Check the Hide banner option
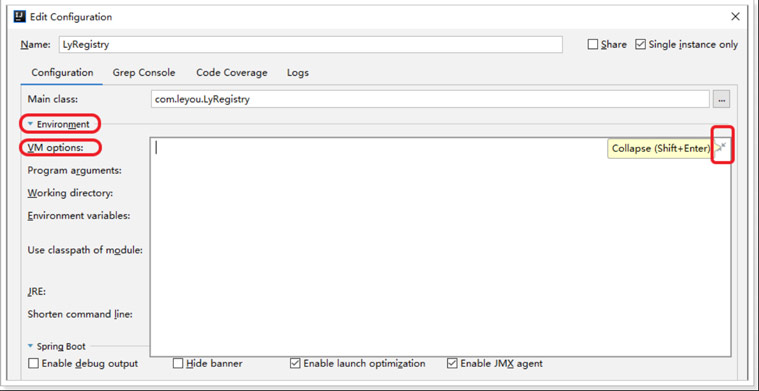The image size is (759, 391). (x=178, y=363)
